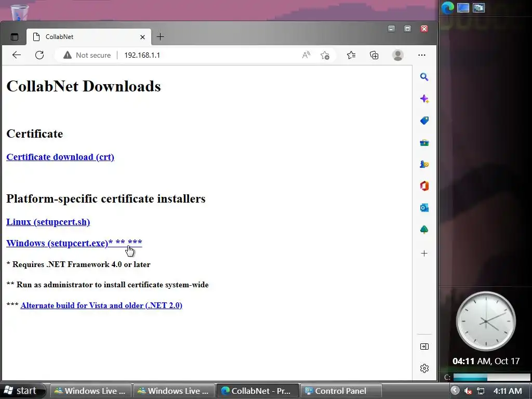Expand hidden system tray icons arrow

[x=455, y=391]
